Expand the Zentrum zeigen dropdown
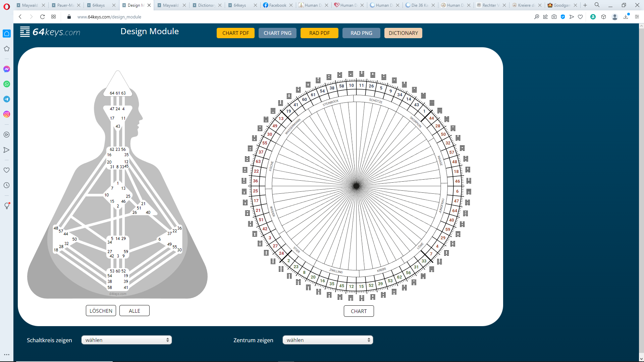 point(328,340)
